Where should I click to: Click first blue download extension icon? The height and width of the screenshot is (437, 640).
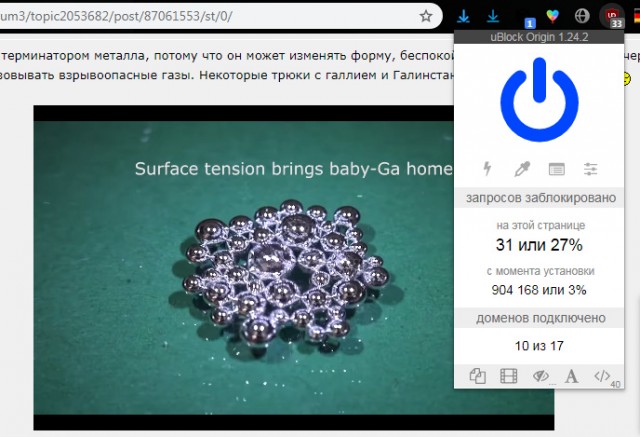pos(463,16)
